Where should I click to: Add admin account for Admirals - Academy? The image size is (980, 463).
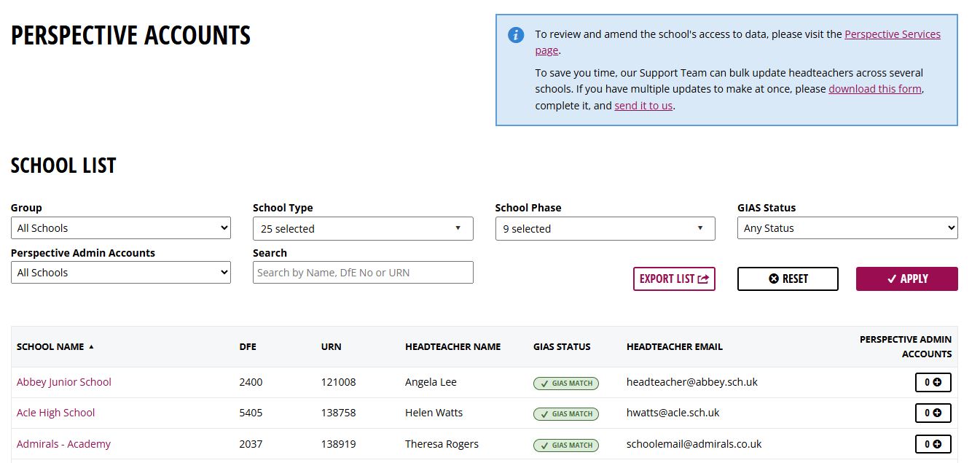coord(933,443)
